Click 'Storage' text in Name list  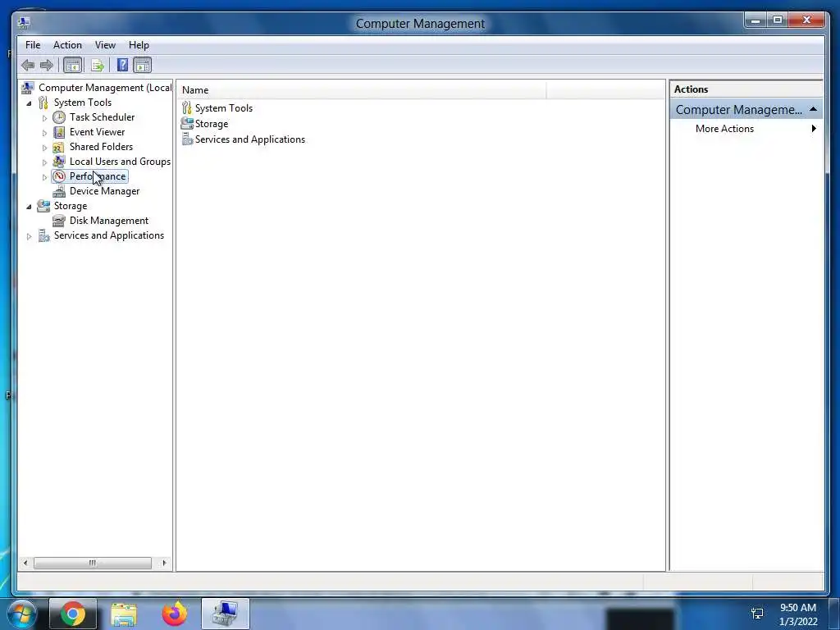click(x=212, y=124)
